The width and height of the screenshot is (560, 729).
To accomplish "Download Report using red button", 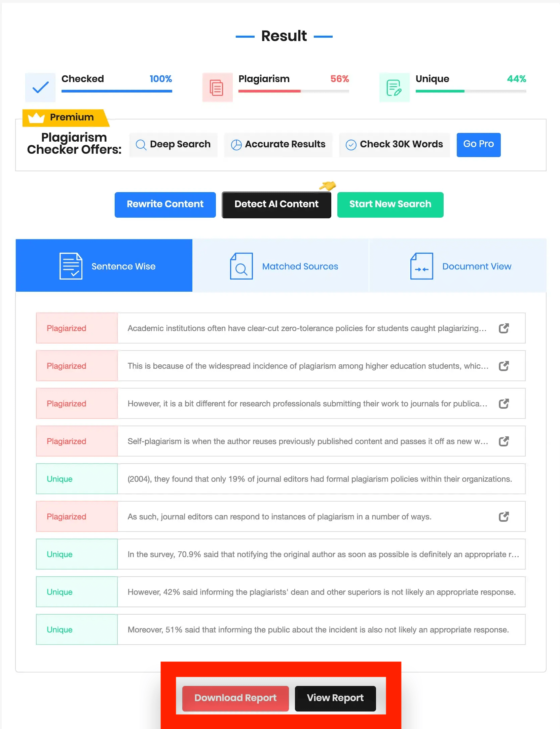I will coord(235,698).
